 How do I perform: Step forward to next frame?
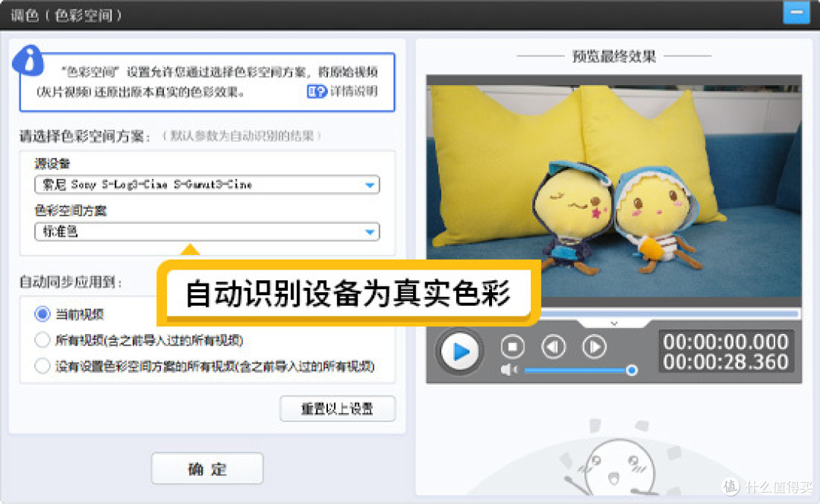pos(594,346)
